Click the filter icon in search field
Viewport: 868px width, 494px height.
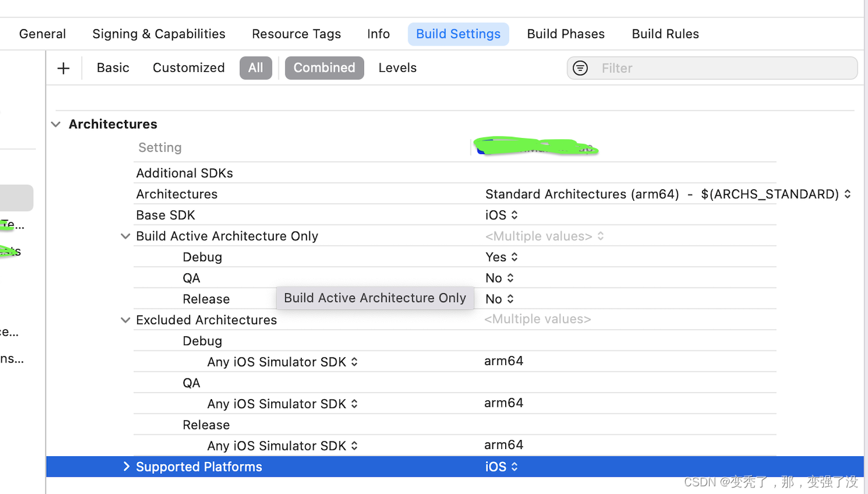(580, 68)
